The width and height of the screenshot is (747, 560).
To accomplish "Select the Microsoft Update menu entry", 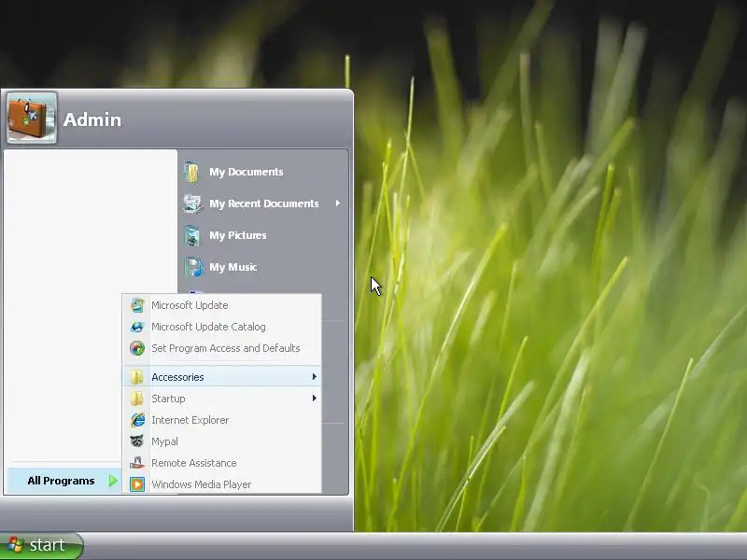I will tap(222, 305).
